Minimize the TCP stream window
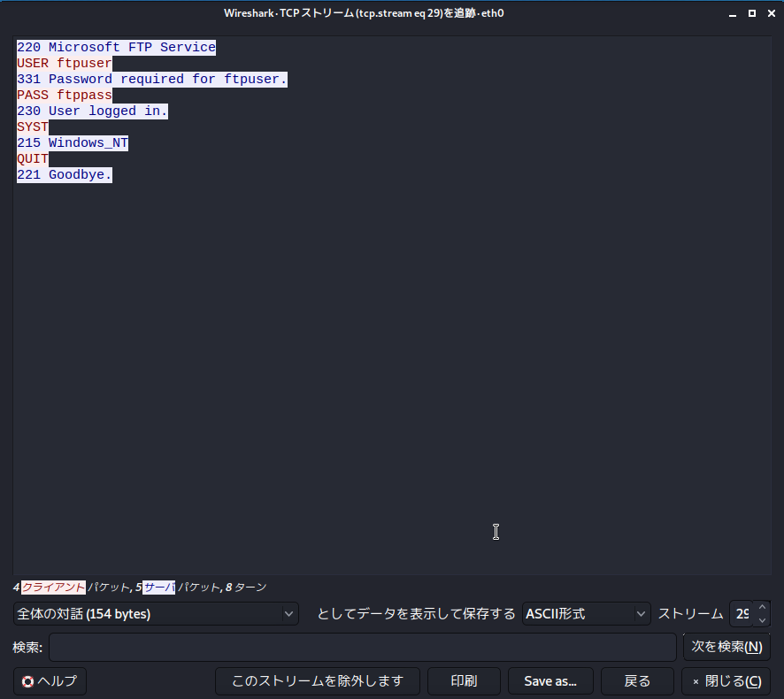Image resolution: width=784 pixels, height=699 pixels. tap(733, 13)
